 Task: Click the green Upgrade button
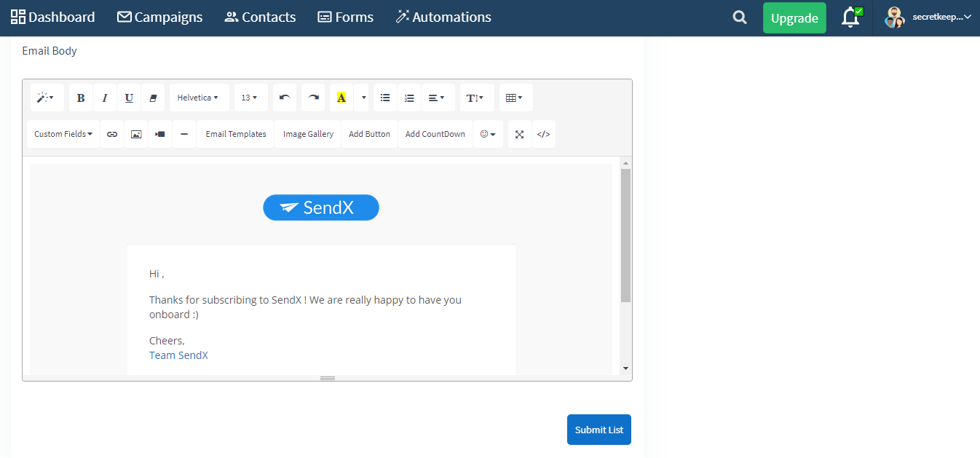point(794,18)
